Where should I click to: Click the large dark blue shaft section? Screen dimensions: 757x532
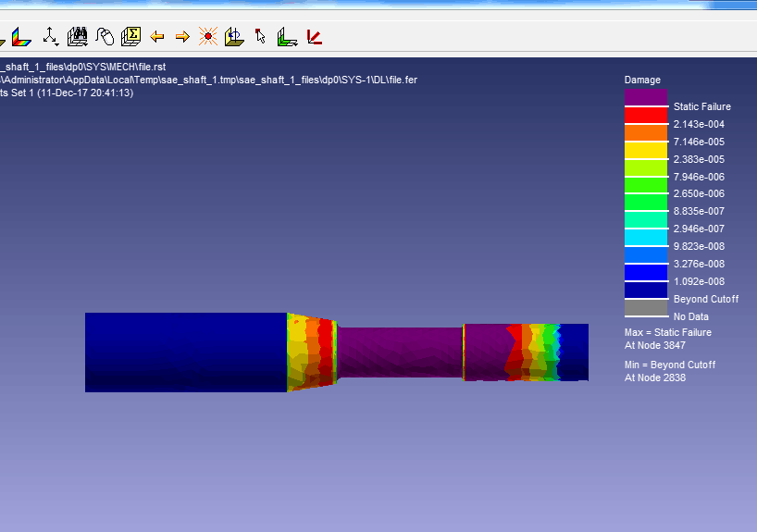coord(185,352)
